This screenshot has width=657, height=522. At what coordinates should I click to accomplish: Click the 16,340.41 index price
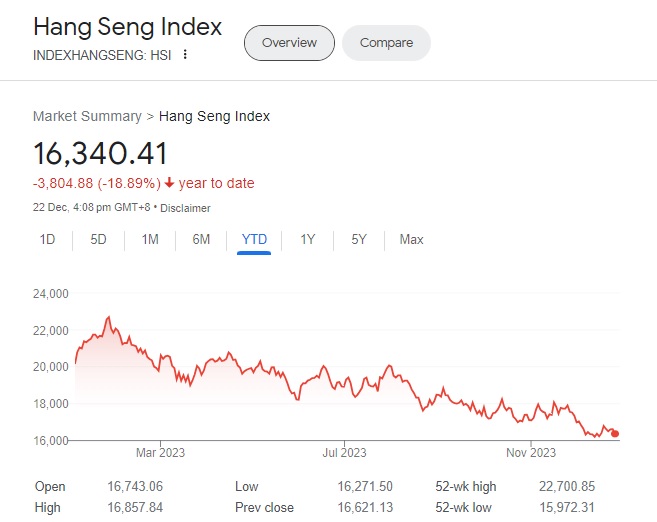[x=101, y=153]
